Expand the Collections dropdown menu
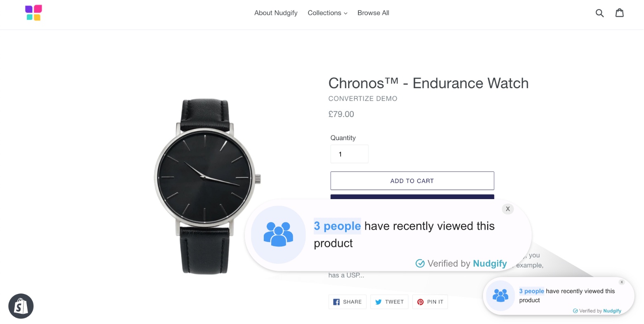 pos(327,13)
